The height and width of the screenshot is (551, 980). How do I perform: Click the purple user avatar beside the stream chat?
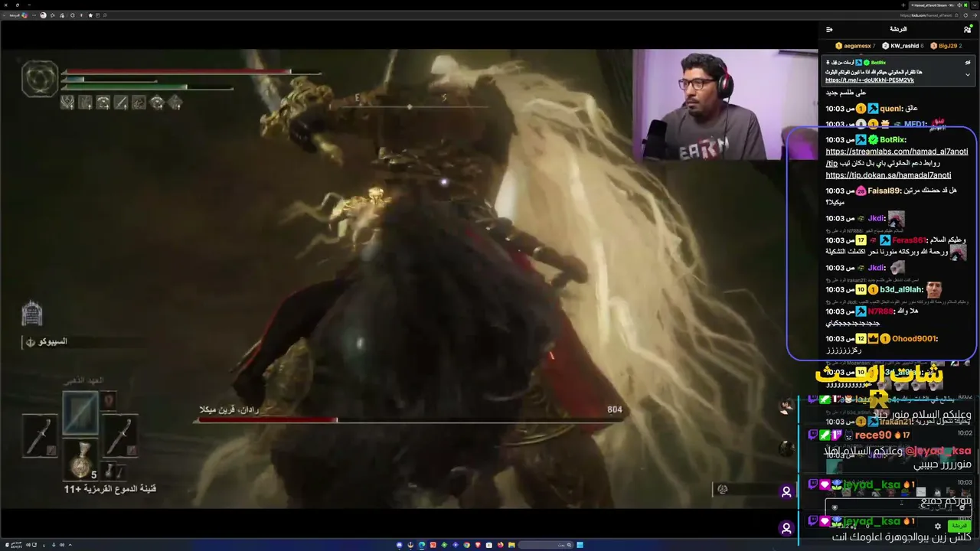tap(786, 492)
